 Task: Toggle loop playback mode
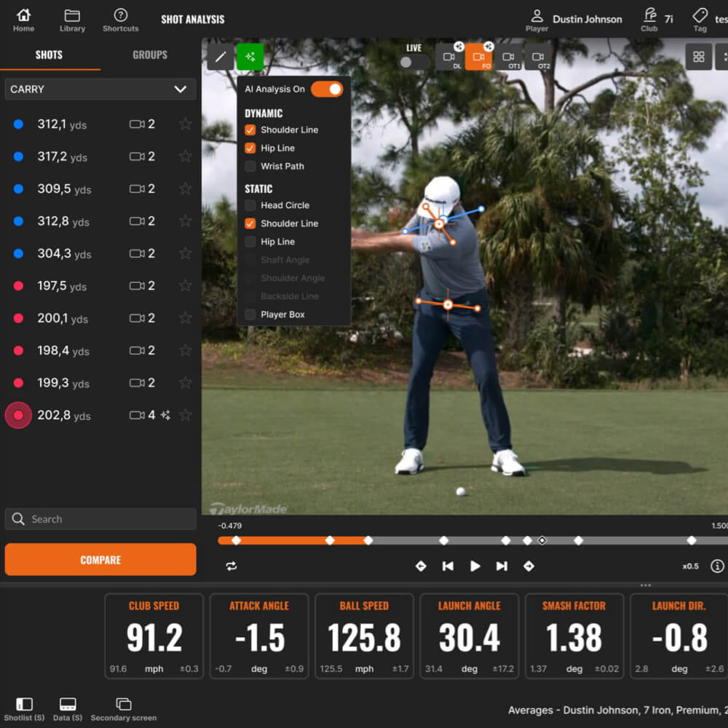coord(232,566)
